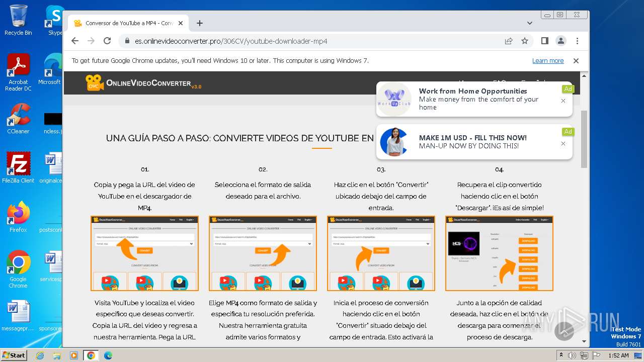Screen dimensions: 644x362
Task: Open Internet Explorer in the taskbar
Action: (x=40, y=355)
